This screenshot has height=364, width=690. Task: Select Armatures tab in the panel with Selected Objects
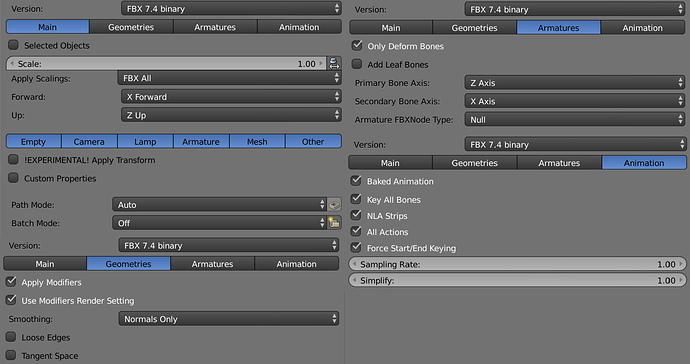tap(215, 27)
